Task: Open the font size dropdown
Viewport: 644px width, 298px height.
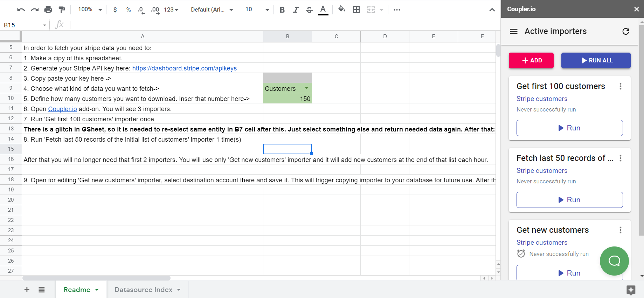Action: (257, 9)
